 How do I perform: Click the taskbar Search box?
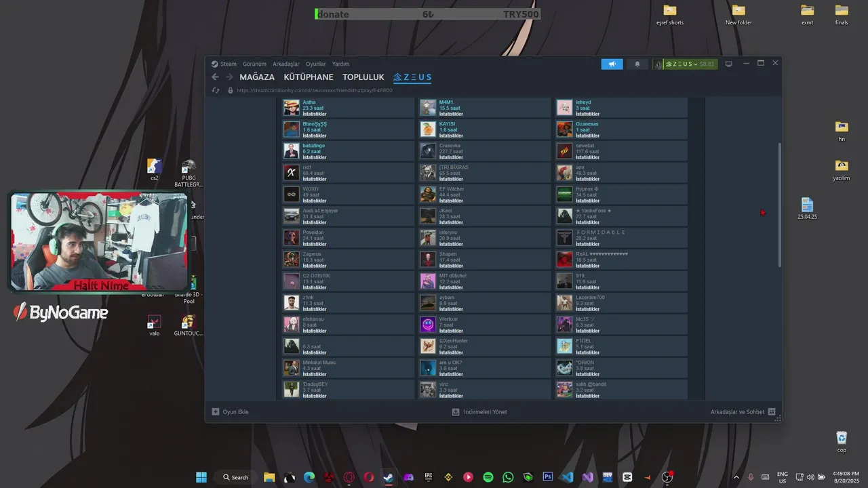[235, 477]
